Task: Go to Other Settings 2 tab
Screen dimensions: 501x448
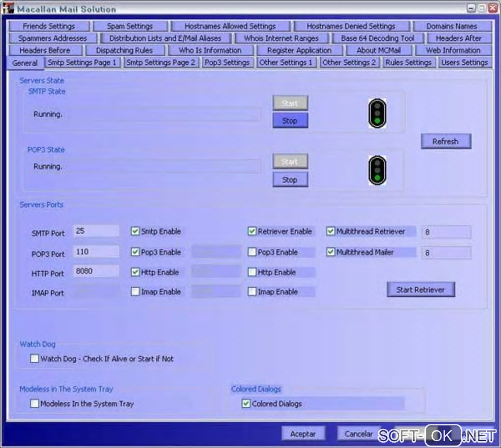Action: [x=349, y=62]
